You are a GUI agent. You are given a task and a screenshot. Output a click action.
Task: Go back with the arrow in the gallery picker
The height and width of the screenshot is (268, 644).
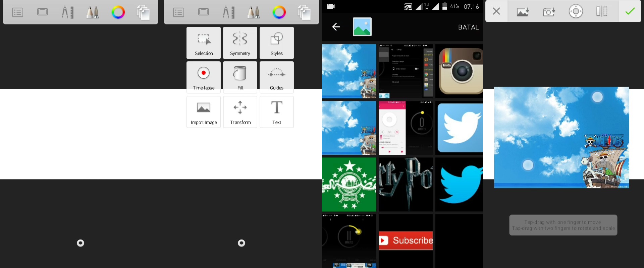[336, 27]
